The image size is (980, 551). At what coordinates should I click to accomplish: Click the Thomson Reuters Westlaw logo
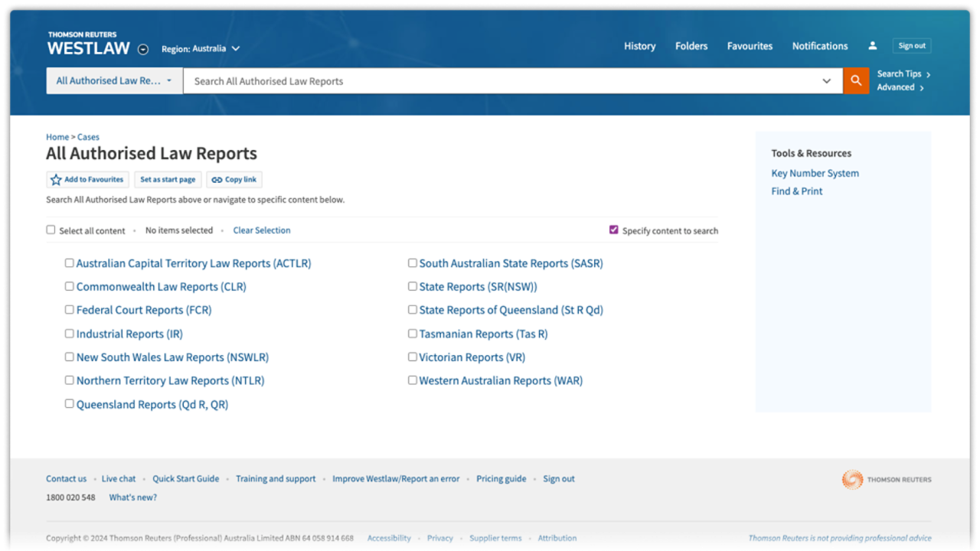pos(88,44)
